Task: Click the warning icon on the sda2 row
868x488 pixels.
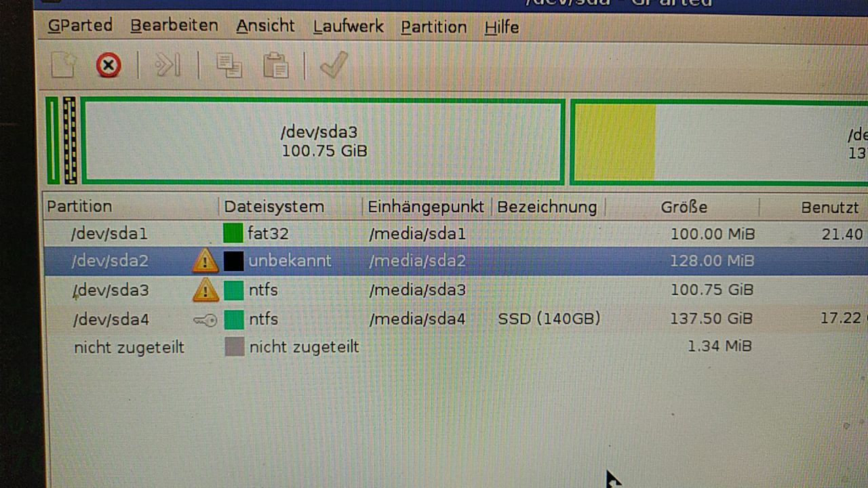Action: (x=205, y=261)
